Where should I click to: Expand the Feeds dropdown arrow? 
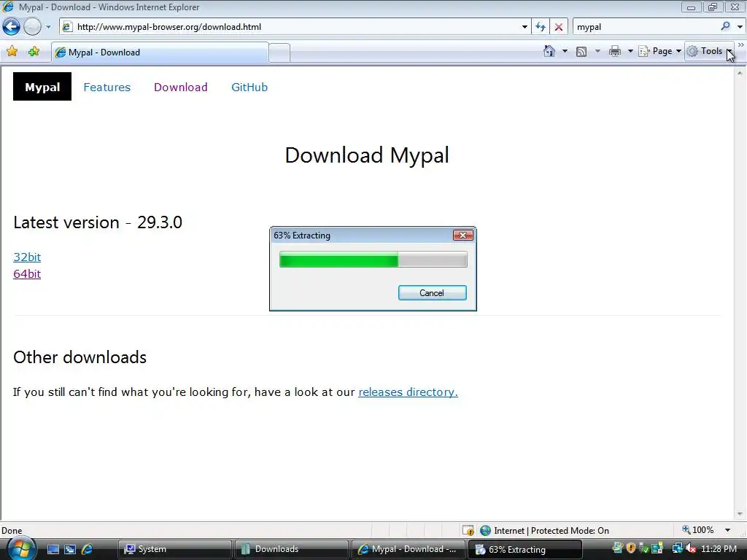[x=597, y=51]
